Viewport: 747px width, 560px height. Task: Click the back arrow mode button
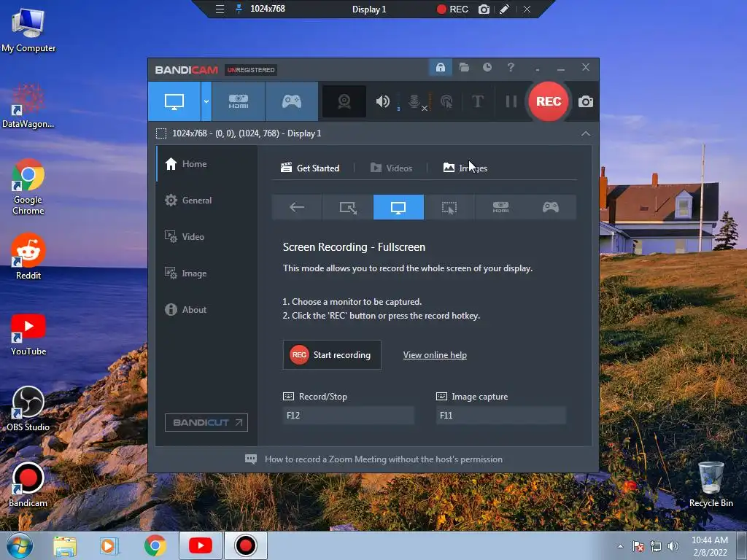[x=297, y=207]
